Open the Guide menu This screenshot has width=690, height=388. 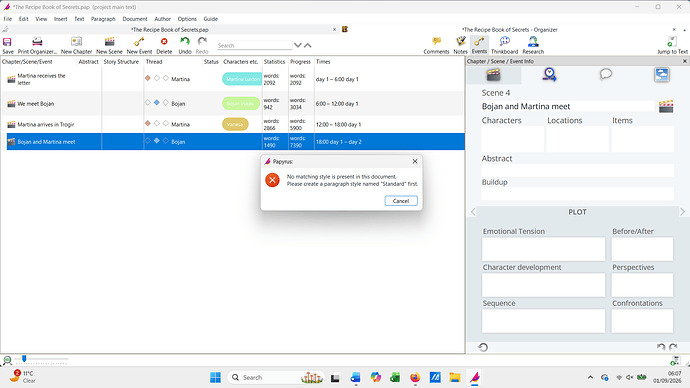[x=210, y=19]
